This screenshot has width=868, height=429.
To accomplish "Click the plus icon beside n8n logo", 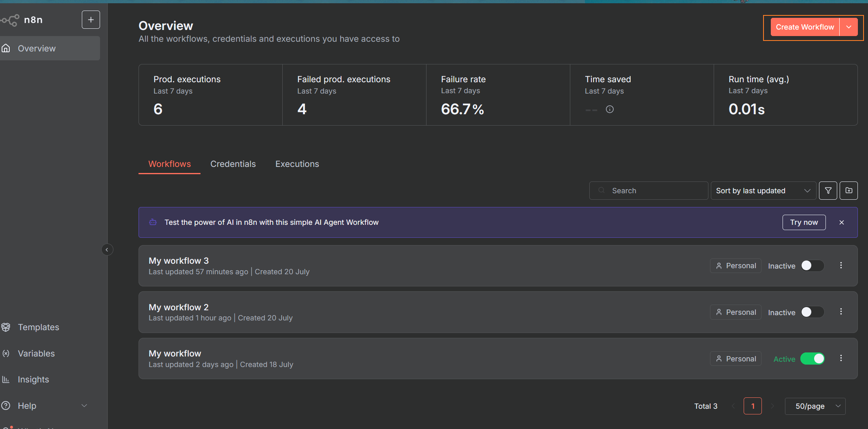I will click(x=91, y=19).
